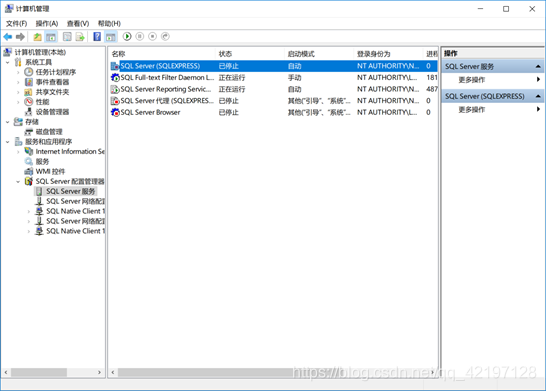Collapse the SQL Server 配置管理器 node
Image resolution: width=546 pixels, height=391 pixels.
click(x=18, y=181)
